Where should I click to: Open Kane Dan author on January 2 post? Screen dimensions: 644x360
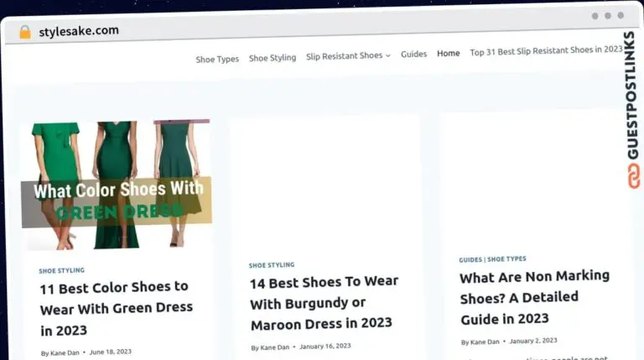485,342
